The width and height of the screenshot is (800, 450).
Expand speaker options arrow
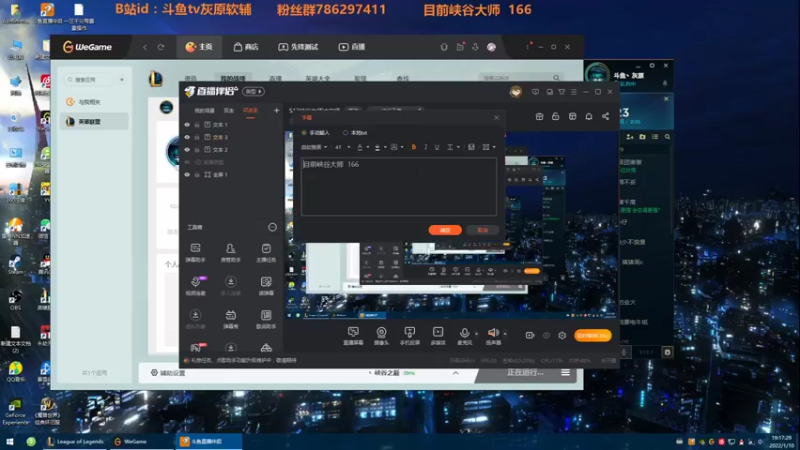[x=505, y=334]
